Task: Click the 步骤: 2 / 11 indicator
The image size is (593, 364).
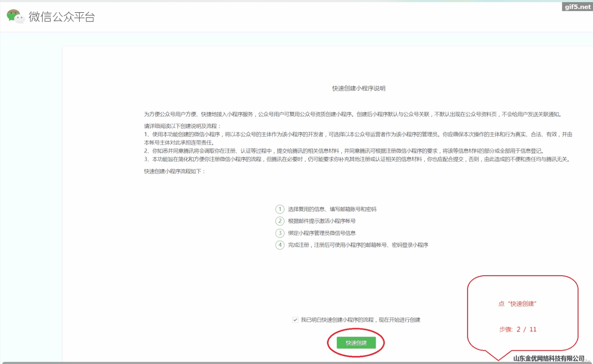Action: click(518, 329)
